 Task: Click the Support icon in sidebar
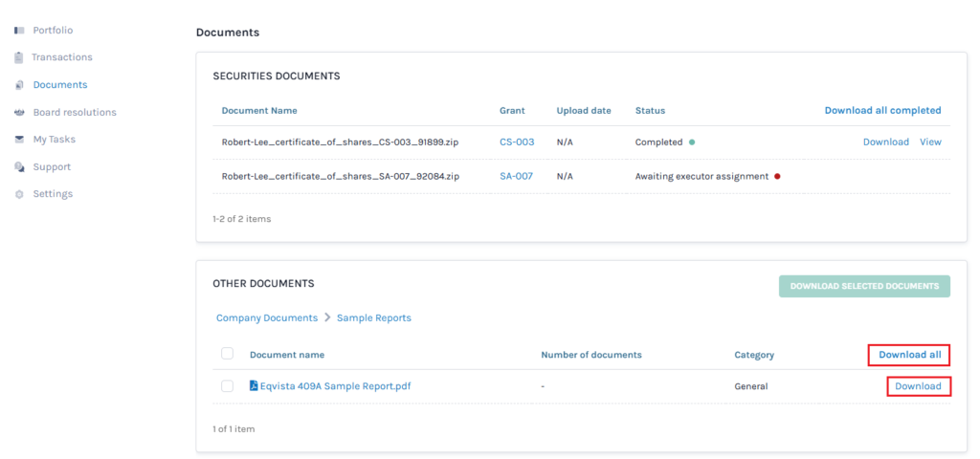coord(19,167)
